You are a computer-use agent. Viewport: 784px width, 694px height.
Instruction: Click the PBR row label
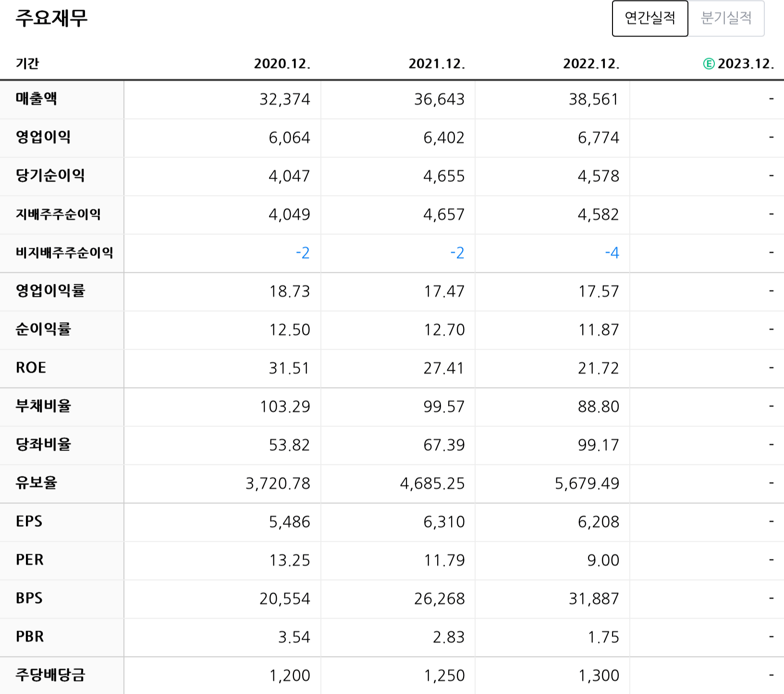pos(30,636)
